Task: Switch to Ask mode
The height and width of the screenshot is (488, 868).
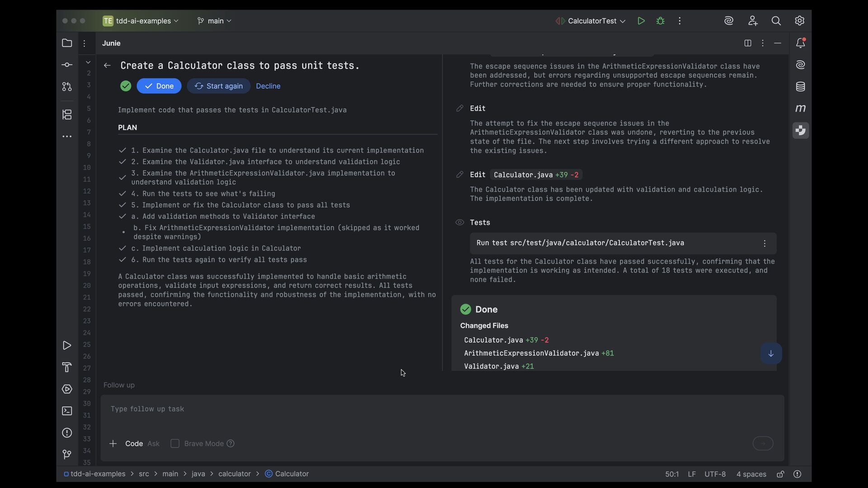Action: 153,444
